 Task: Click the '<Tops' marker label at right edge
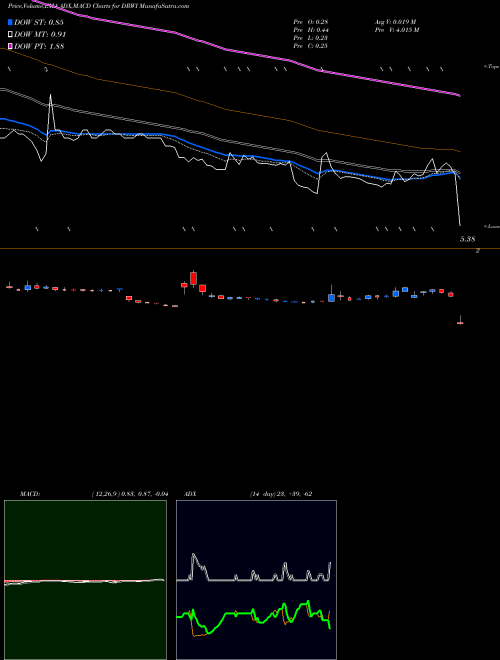tap(491, 67)
